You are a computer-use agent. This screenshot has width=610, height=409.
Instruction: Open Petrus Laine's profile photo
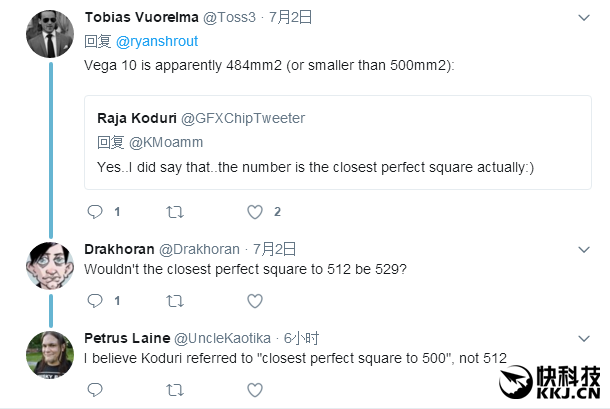coord(49,354)
